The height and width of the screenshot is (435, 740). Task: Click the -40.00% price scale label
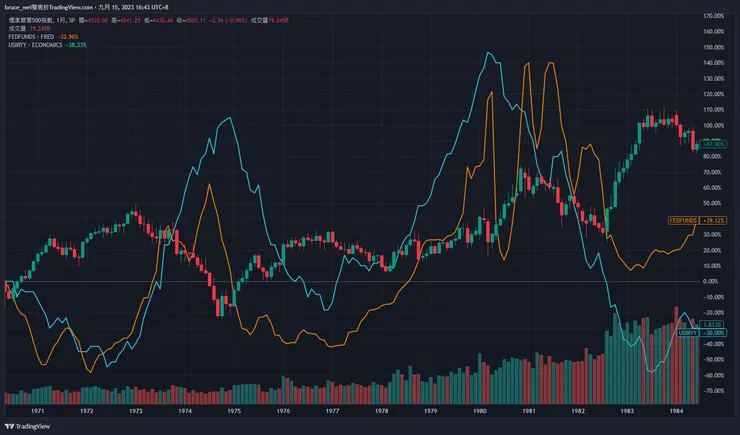click(x=713, y=344)
